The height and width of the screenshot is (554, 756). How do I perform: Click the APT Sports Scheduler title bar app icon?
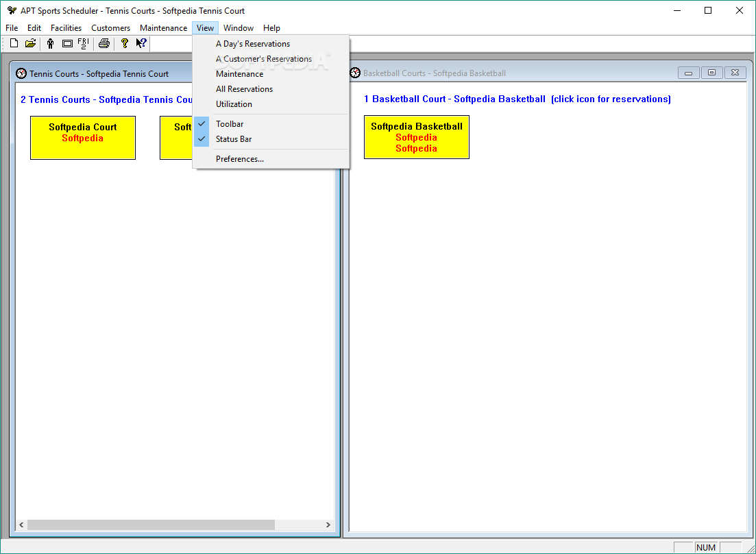point(12,10)
